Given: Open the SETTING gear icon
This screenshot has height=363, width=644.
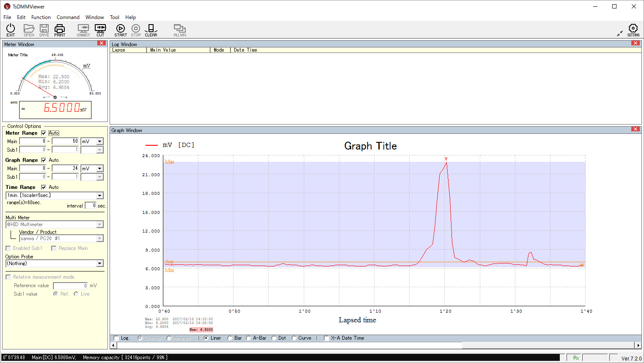Looking at the screenshot, I should pos(633,30).
